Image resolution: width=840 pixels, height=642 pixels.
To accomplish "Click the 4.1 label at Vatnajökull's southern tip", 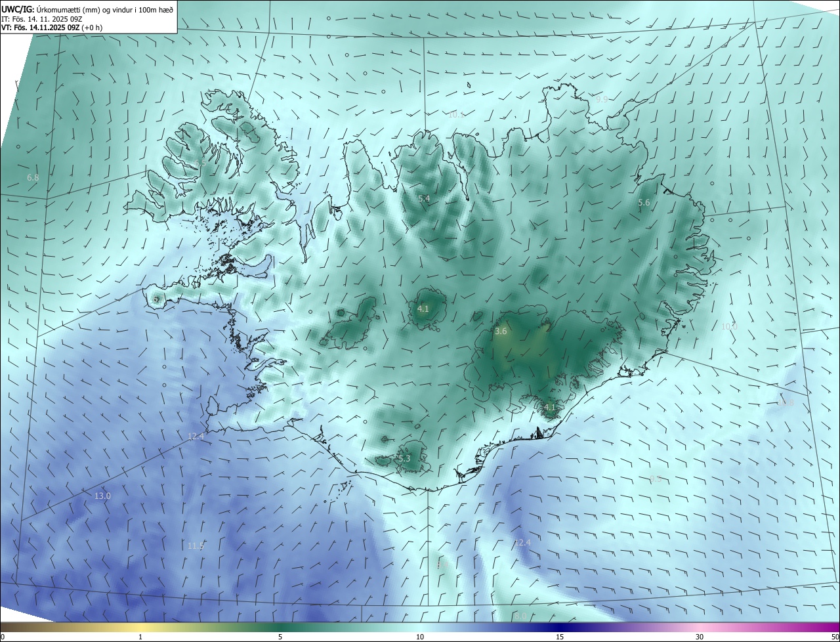I will [550, 407].
